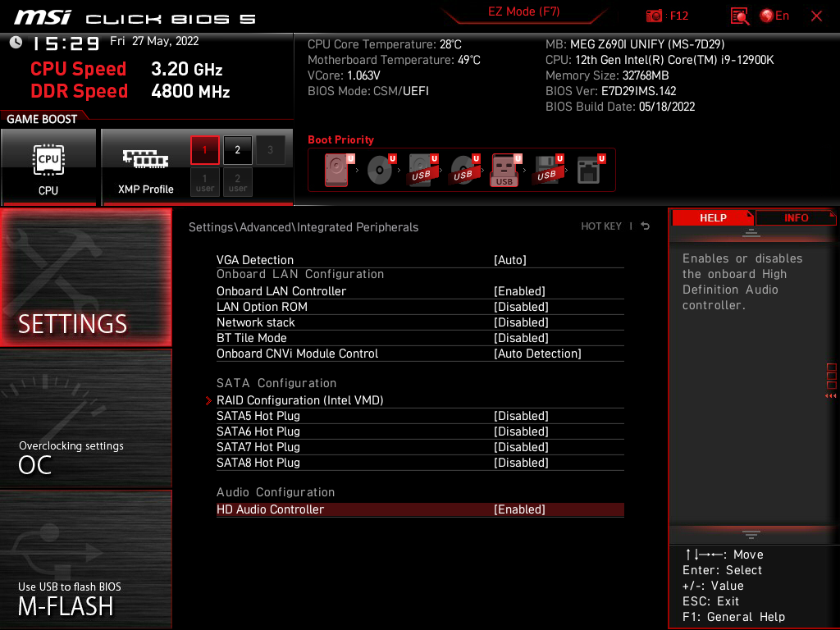This screenshot has width=840, height=630.
Task: Select the USB CD/DVD boot icon
Action: coord(464,170)
